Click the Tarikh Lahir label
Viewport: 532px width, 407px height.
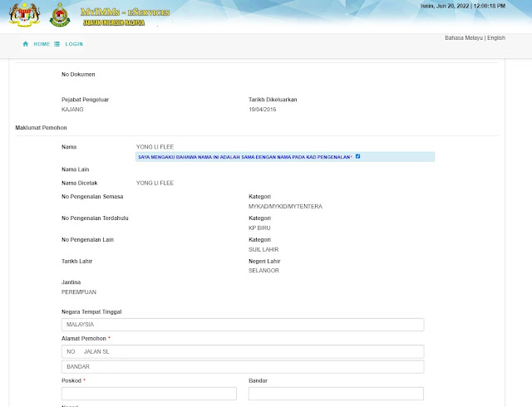76,261
